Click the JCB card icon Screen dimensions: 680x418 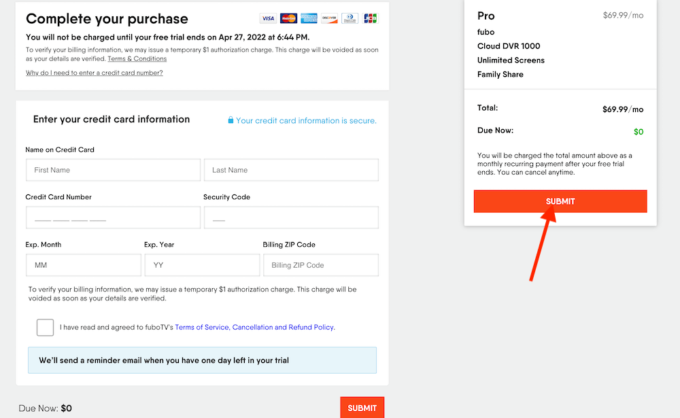pos(370,18)
